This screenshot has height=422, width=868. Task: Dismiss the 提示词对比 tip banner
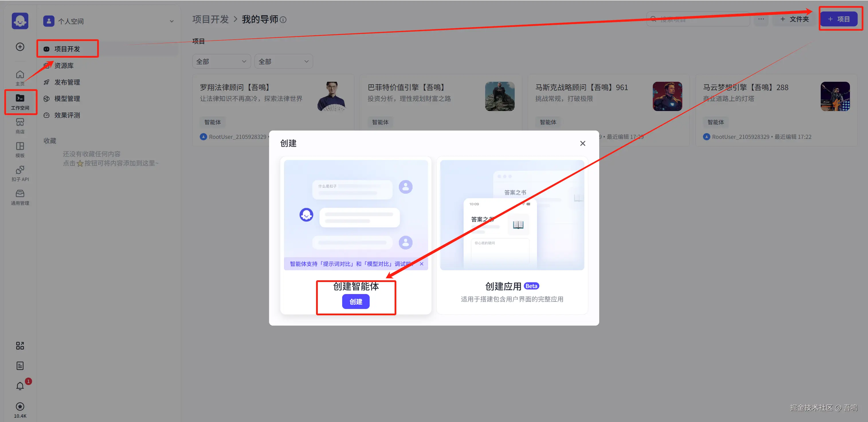click(421, 264)
